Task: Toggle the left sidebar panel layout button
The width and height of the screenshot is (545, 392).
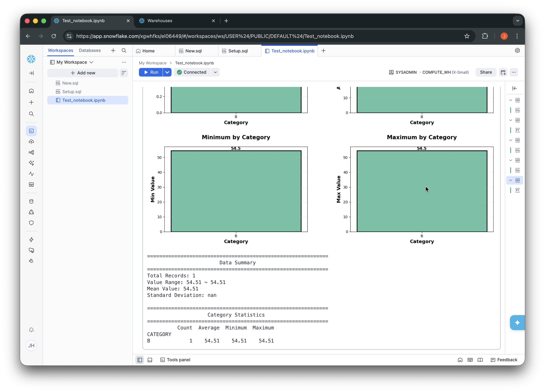Action: [140, 360]
